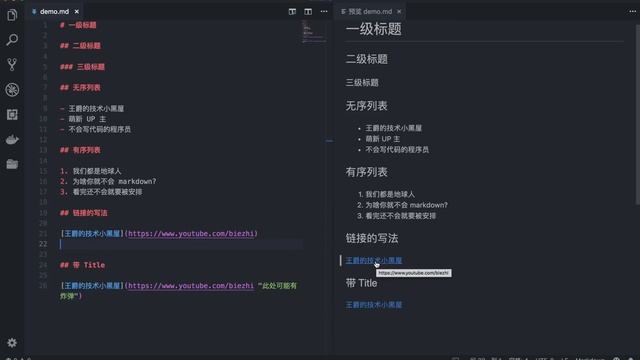Close the 预览 demo.md preview tab
640x360 pixels.
point(399,11)
